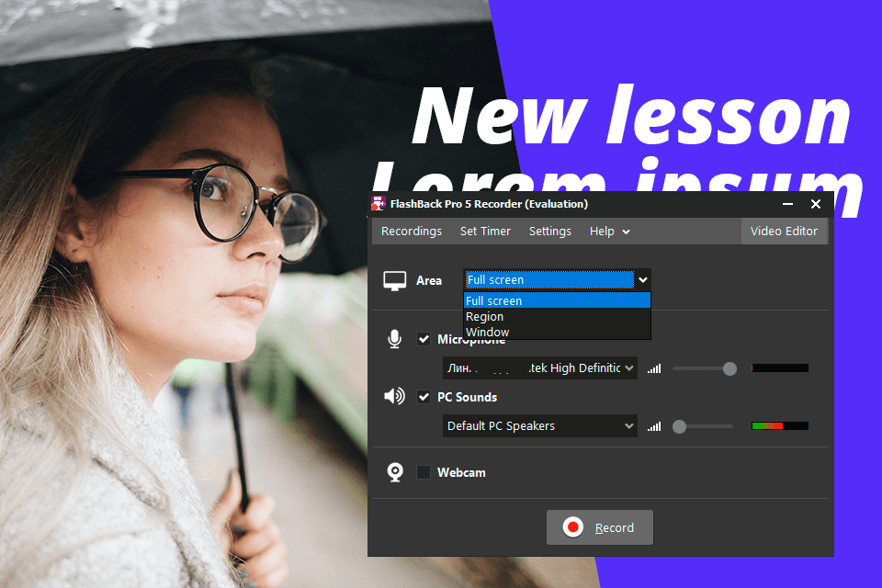Click the Area monitor icon
The height and width of the screenshot is (588, 882).
pyautogui.click(x=395, y=279)
